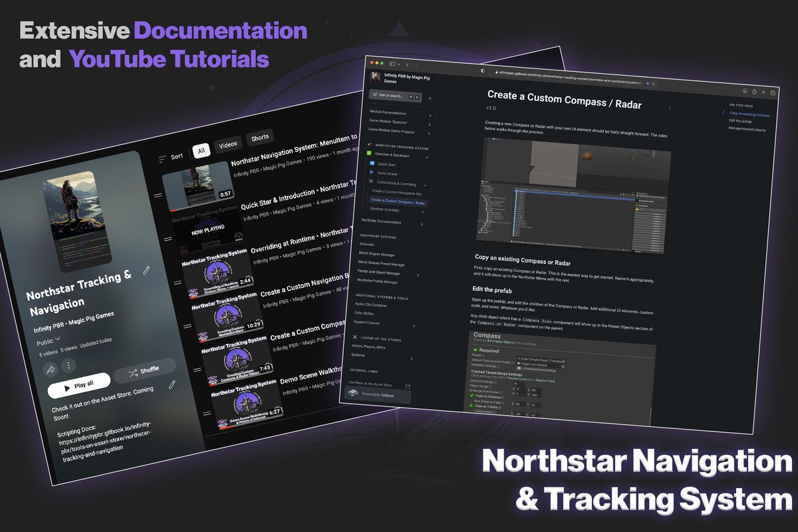Click the reorder handle beside the Quick Star video

pyautogui.click(x=167, y=239)
